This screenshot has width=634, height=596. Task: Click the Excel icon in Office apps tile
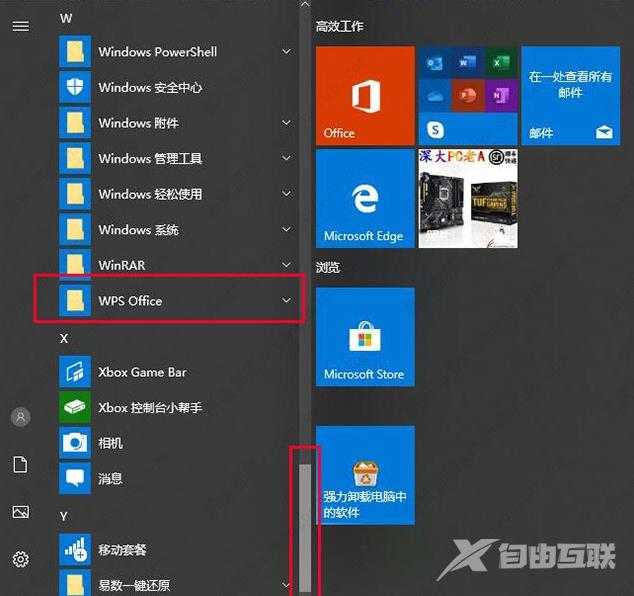pyautogui.click(x=501, y=63)
